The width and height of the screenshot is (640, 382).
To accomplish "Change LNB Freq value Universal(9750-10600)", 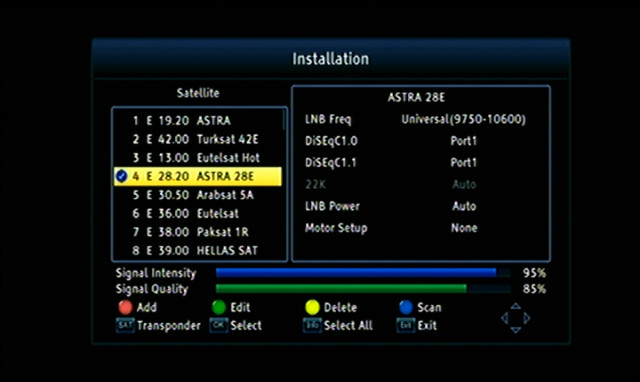I will point(463,119).
